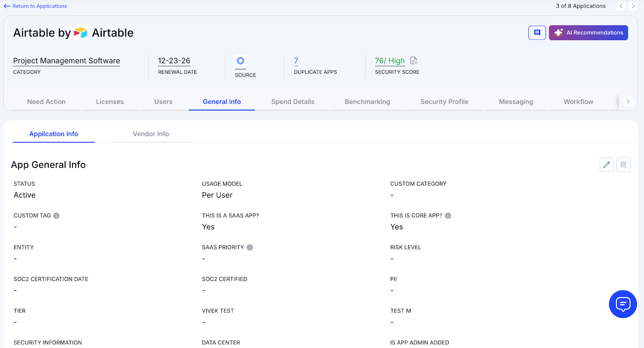Click the App General Info heading
This screenshot has height=348, width=644.
(48, 165)
